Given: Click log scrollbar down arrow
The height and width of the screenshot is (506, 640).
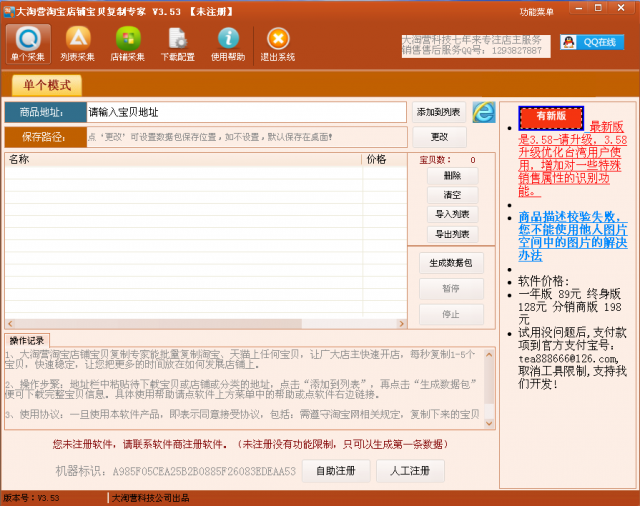Looking at the screenshot, I should [489, 423].
